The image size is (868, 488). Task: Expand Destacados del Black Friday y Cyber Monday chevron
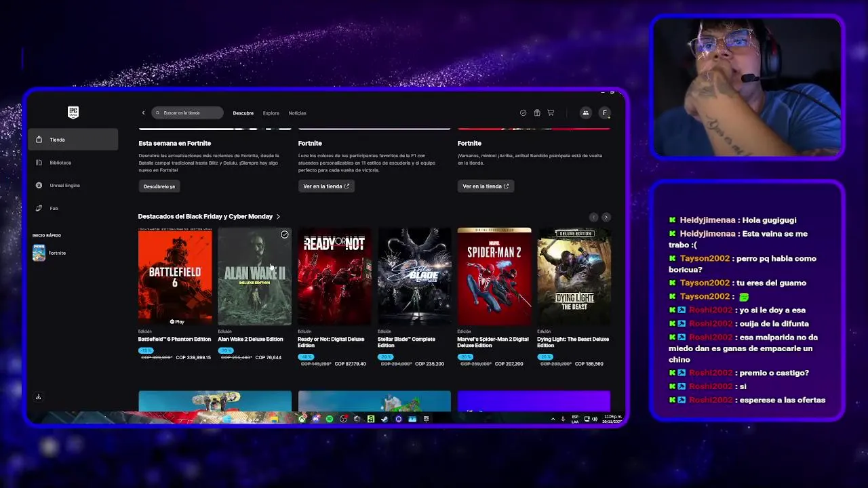pos(278,217)
